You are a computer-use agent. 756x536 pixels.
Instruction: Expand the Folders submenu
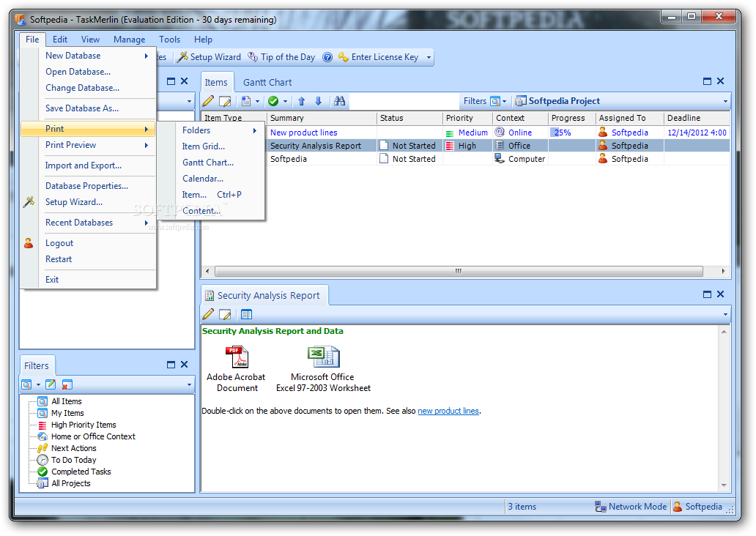219,130
